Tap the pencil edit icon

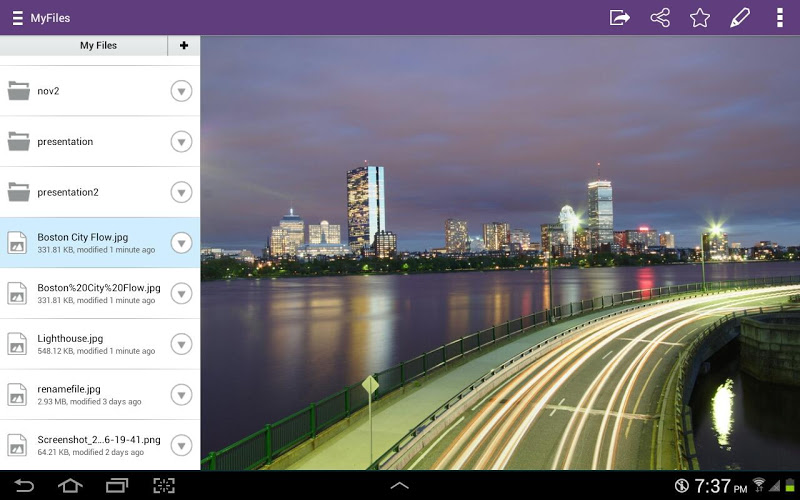740,18
